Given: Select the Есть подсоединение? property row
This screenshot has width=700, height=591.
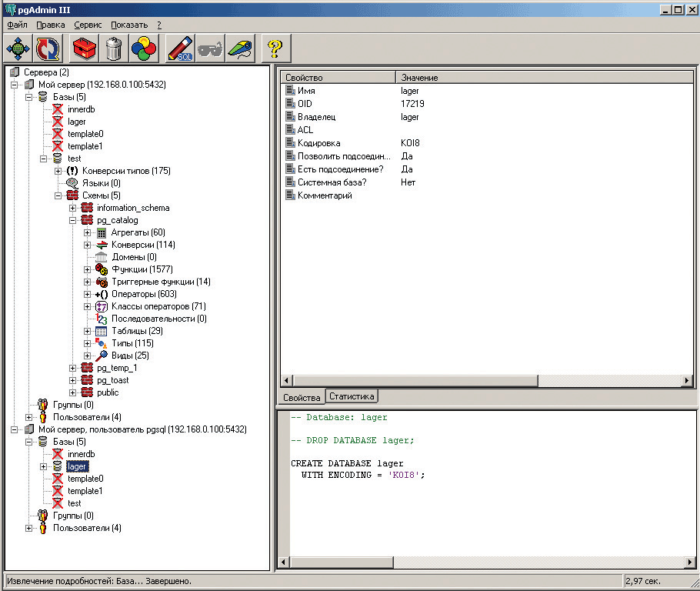Looking at the screenshot, I should click(487, 169).
